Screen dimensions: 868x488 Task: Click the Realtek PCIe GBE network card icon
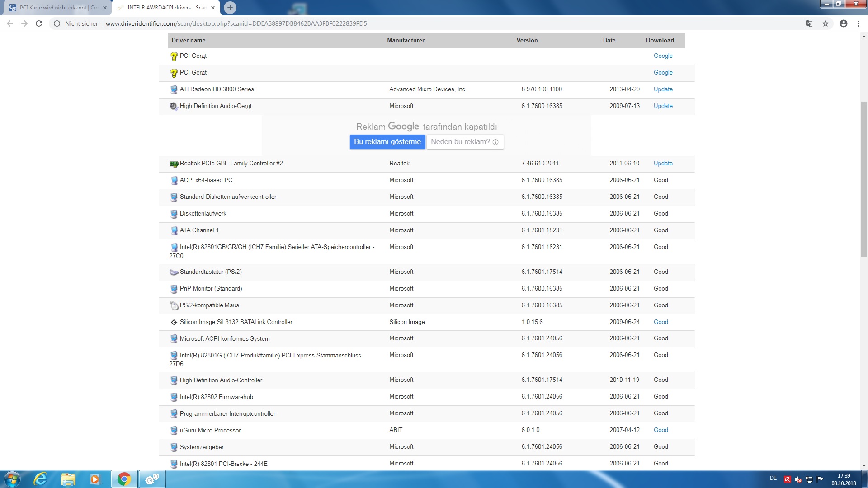pyautogui.click(x=174, y=164)
